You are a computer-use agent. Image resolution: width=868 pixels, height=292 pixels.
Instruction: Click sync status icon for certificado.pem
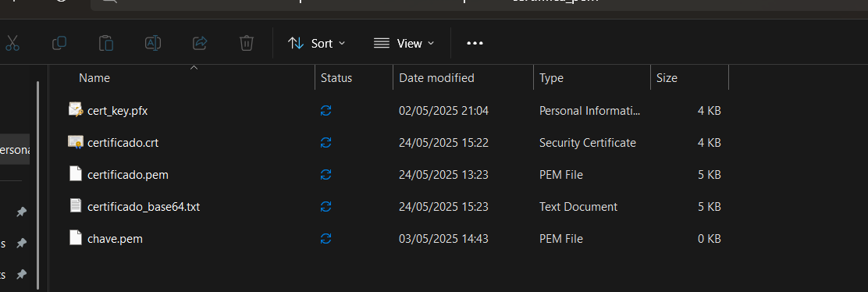(326, 175)
